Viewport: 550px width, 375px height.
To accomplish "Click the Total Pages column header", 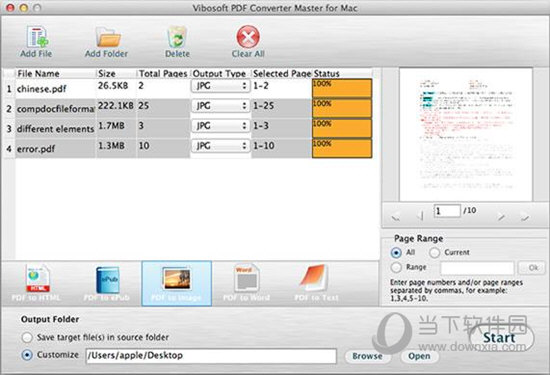I will pyautogui.click(x=163, y=73).
